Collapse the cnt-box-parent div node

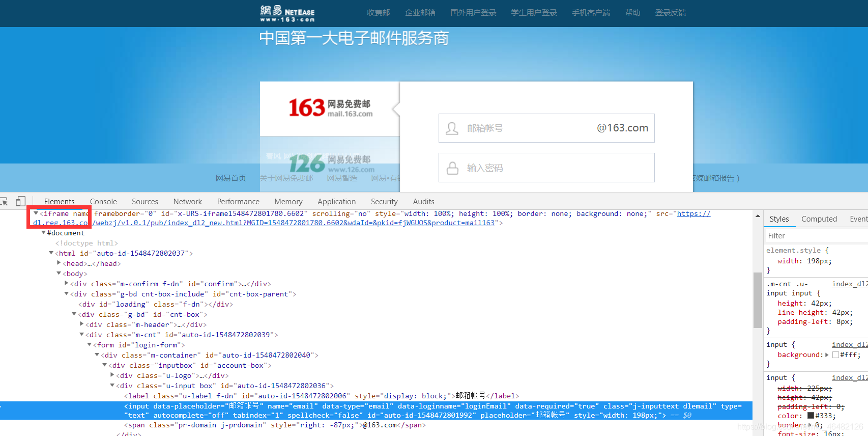67,294
